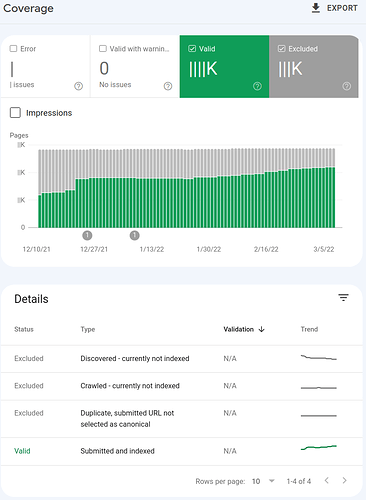Click chart annotation marker near 1/13/22
366x500 pixels.
(x=134, y=235)
